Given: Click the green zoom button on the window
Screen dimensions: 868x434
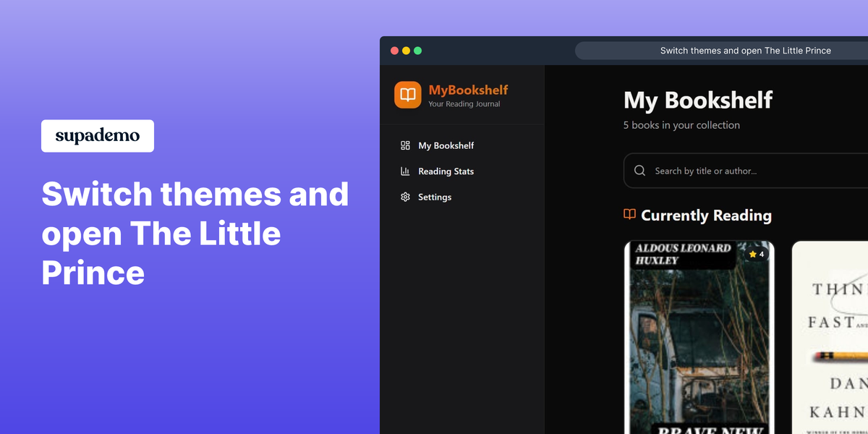Looking at the screenshot, I should [417, 51].
